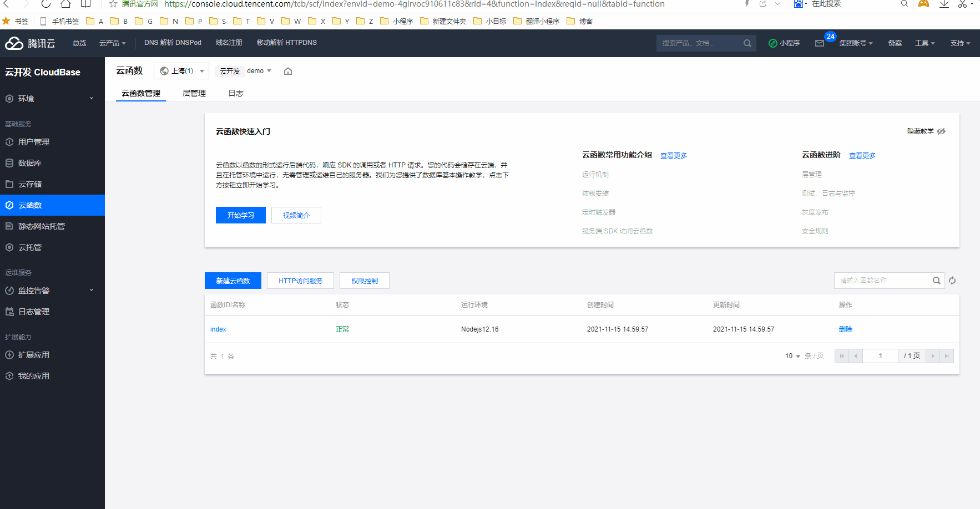
Task: Switch to the 日志 tab
Action: click(236, 93)
